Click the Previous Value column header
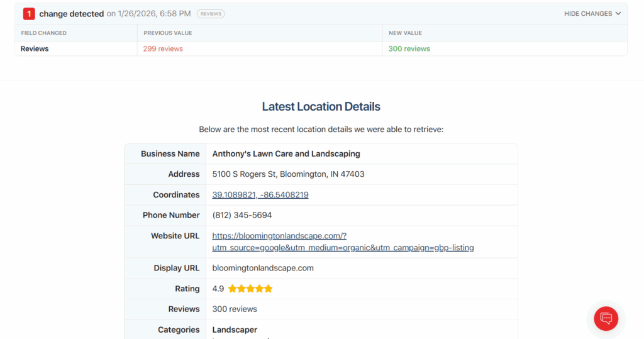Screen dimensions: 644x339 168,33
